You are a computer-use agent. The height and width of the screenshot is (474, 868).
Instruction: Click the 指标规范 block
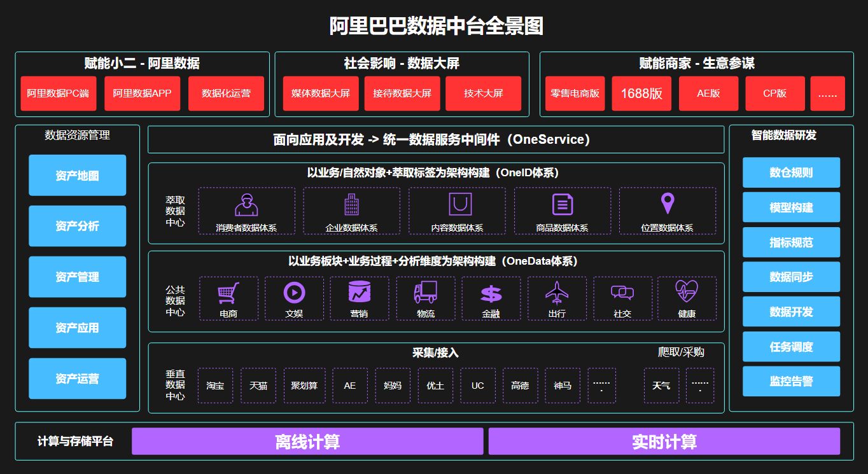[x=792, y=242]
